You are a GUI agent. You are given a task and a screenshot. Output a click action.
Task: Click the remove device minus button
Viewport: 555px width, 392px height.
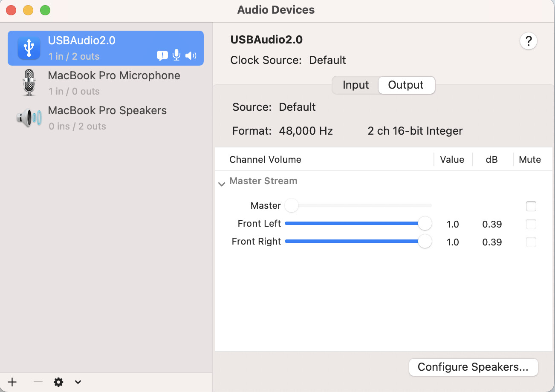(38, 382)
